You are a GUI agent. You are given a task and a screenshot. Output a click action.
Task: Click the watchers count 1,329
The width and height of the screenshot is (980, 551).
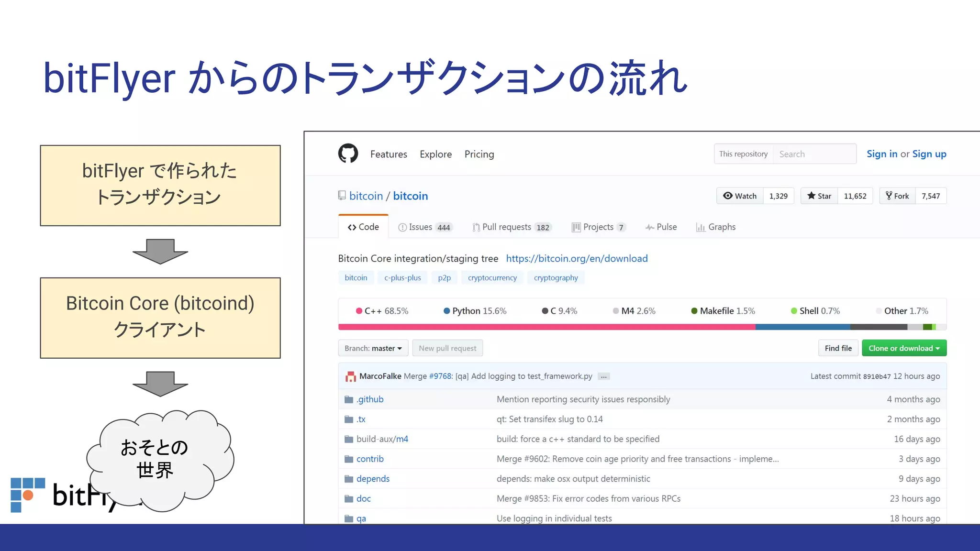pyautogui.click(x=779, y=196)
